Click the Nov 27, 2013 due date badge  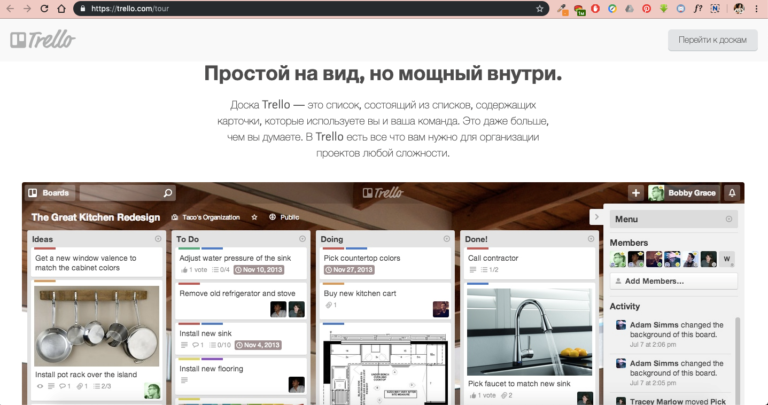point(349,270)
